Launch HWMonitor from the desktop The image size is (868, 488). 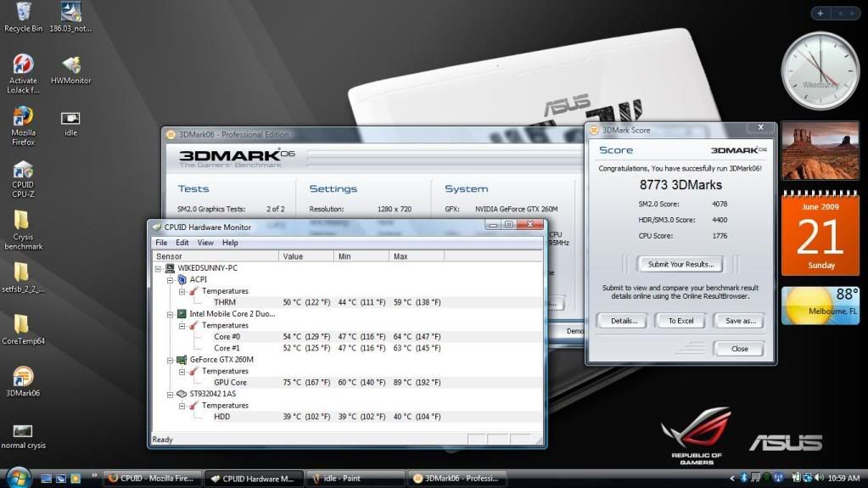pos(71,70)
